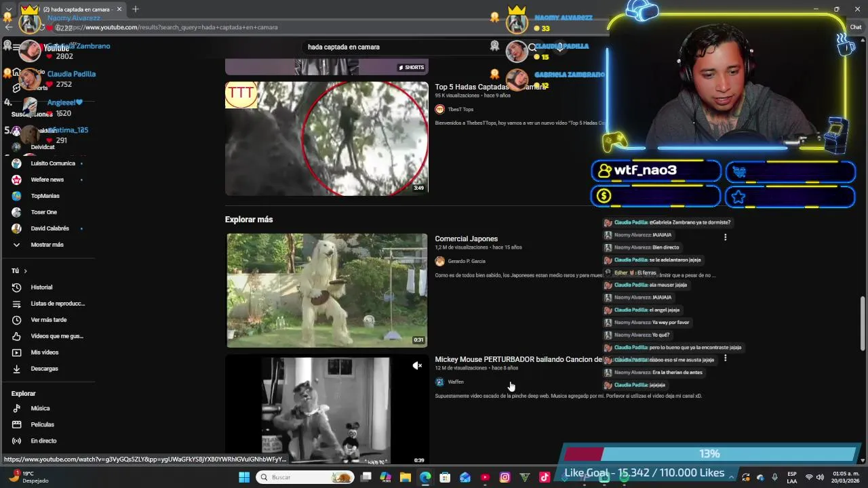Open the Chat icon in browser toolbar
The image size is (868, 488).
click(856, 27)
